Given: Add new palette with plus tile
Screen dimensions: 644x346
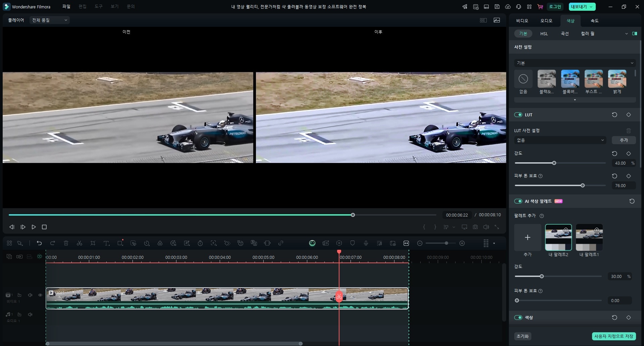Looking at the screenshot, I should 528,237.
